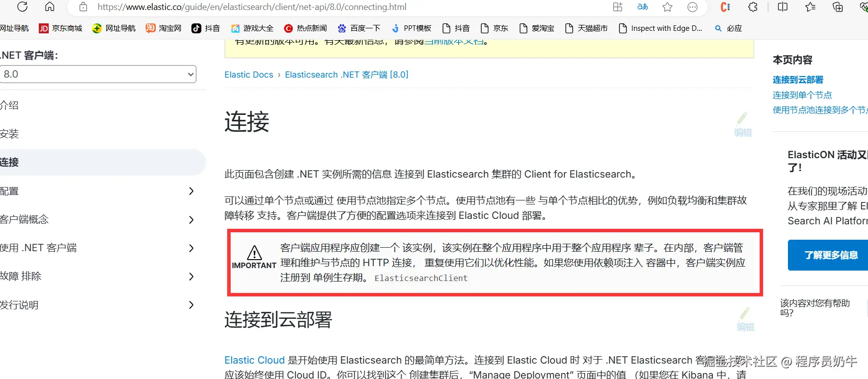Open the Elastic Cloud link in paragraph
Viewport: 868px width, 379px height.
[255, 360]
